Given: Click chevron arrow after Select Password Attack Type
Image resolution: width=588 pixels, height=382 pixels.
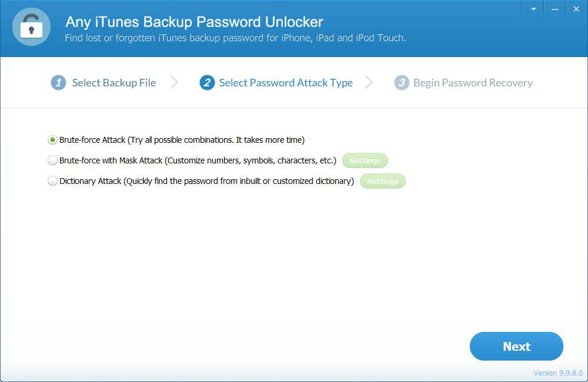Looking at the screenshot, I should tap(369, 82).
